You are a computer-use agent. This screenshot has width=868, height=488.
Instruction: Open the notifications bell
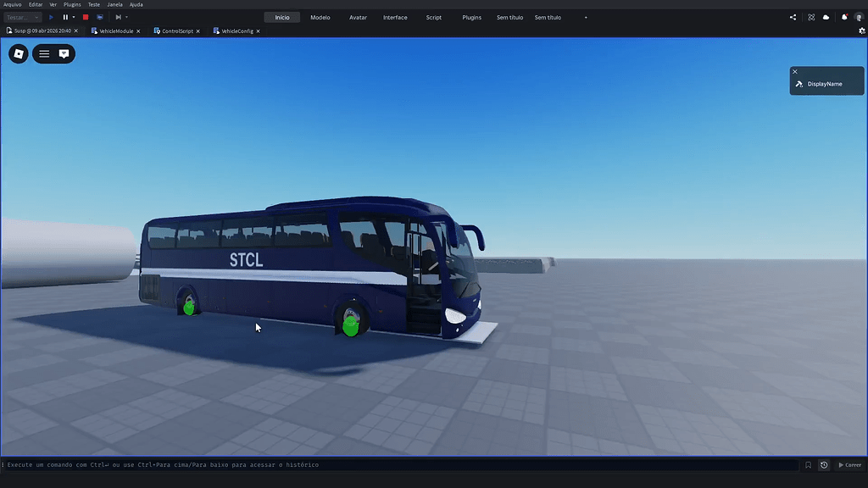pyautogui.click(x=844, y=17)
